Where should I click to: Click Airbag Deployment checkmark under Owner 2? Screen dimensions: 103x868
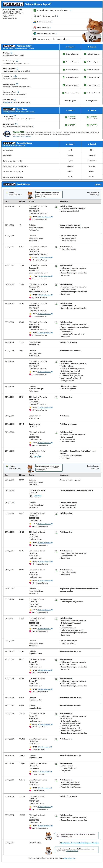[85, 69]
